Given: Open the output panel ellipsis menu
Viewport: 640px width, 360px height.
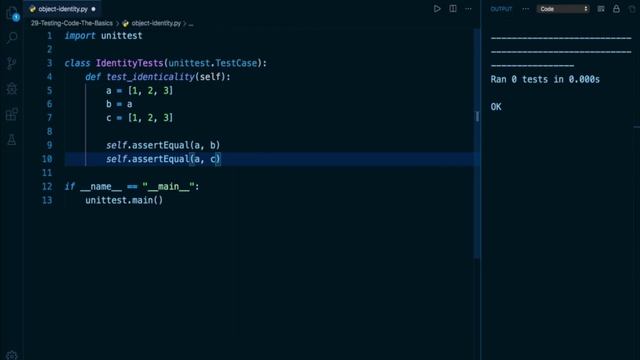Looking at the screenshot, I should point(525,9).
